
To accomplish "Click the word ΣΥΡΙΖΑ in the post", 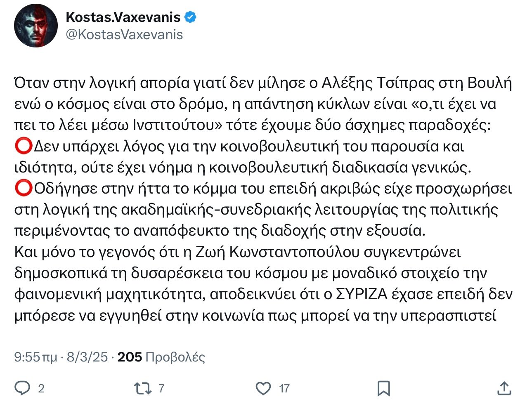I will click(361, 295).
